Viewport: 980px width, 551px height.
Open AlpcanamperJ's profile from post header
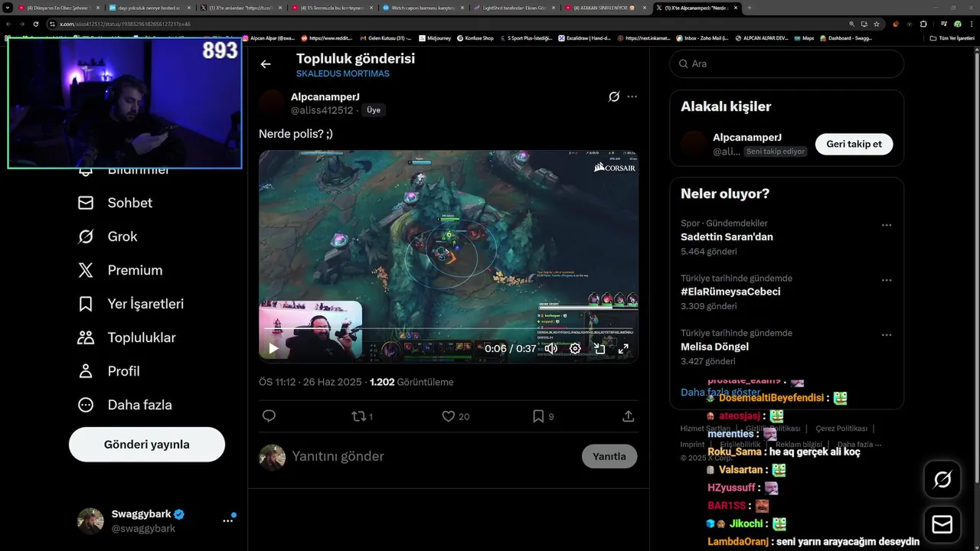point(325,97)
